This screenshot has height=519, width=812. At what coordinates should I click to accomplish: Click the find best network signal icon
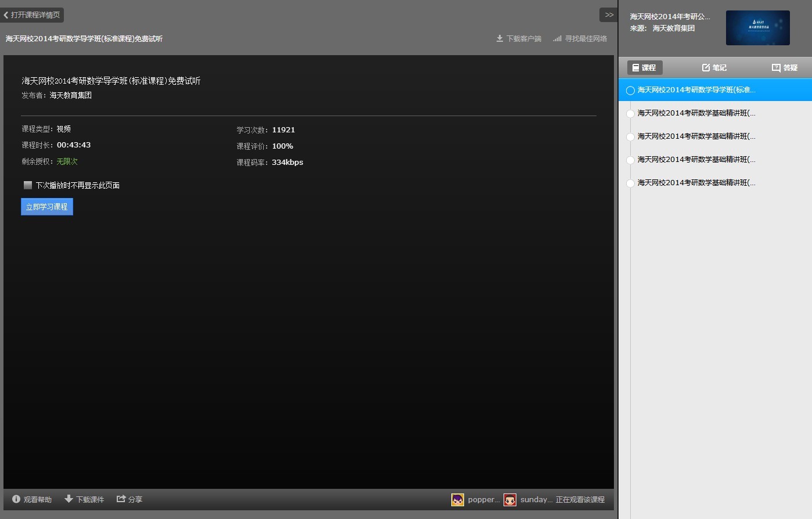(x=557, y=38)
